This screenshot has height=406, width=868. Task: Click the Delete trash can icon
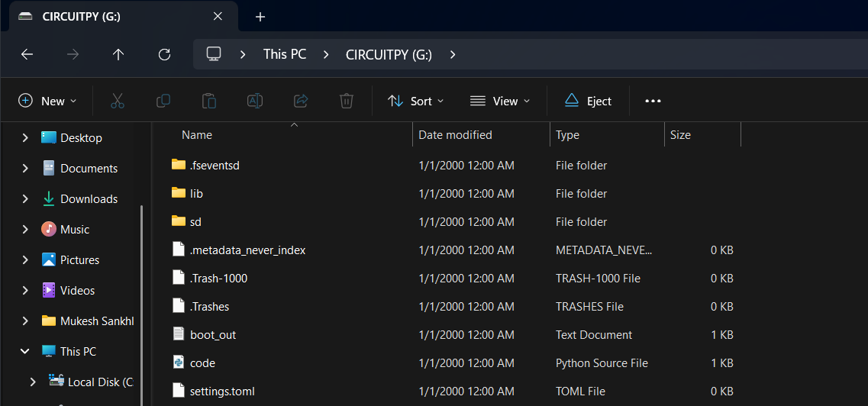coord(346,101)
